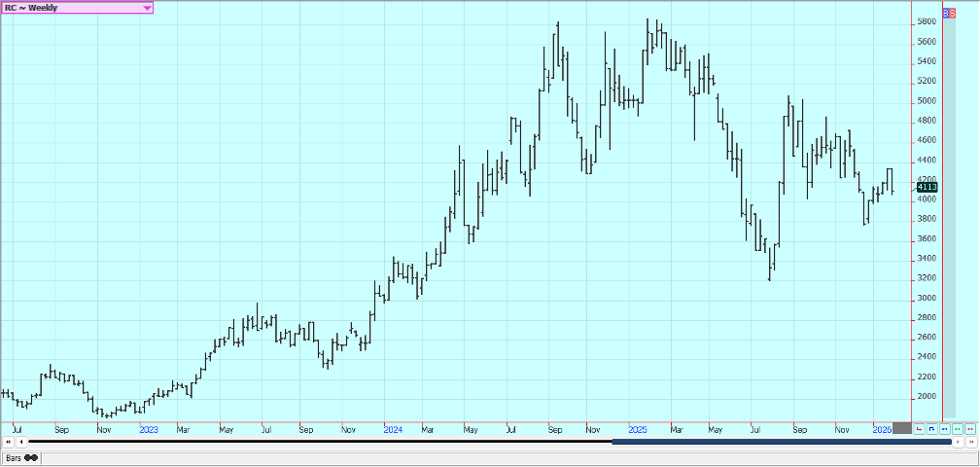
Task: Open the RC ~ Weekly symbol dropdown arrow
Action: [147, 8]
